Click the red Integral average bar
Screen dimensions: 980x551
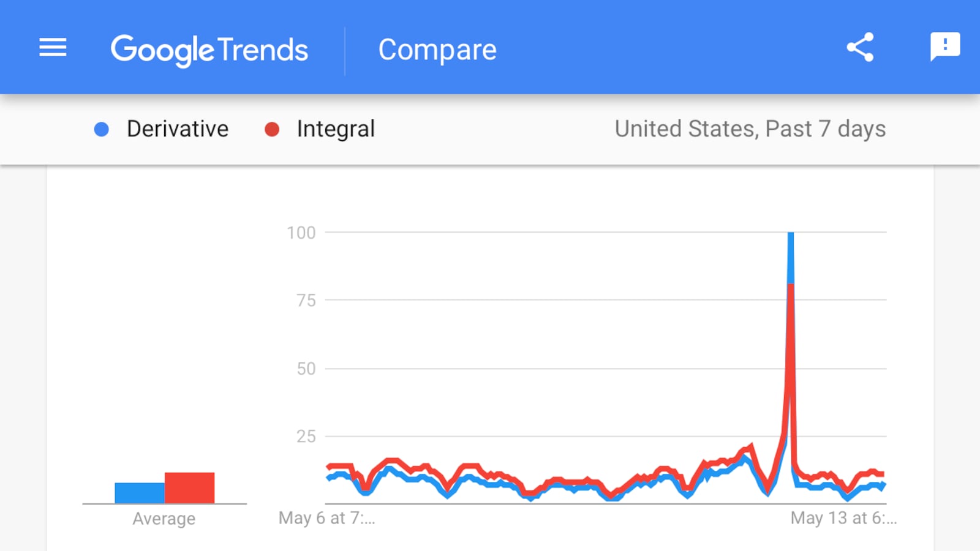[x=190, y=488]
